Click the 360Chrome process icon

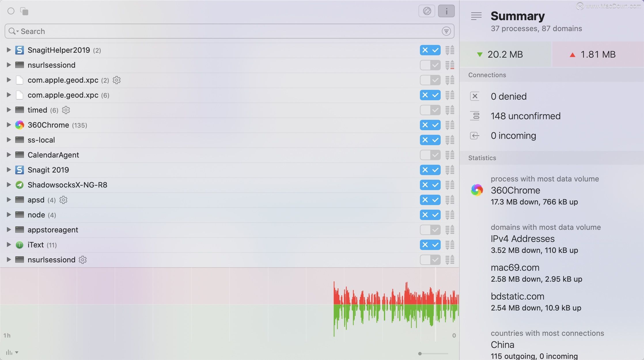[x=19, y=125]
